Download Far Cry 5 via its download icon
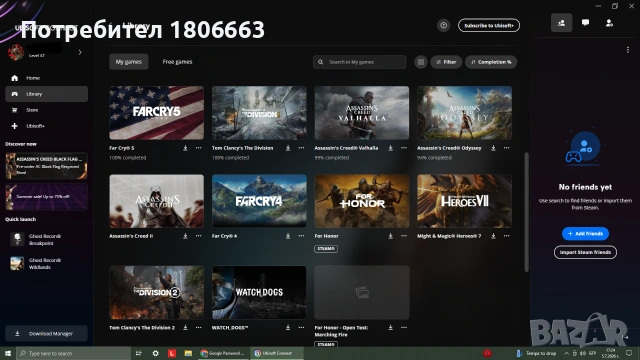640x360 pixels. [x=185, y=148]
